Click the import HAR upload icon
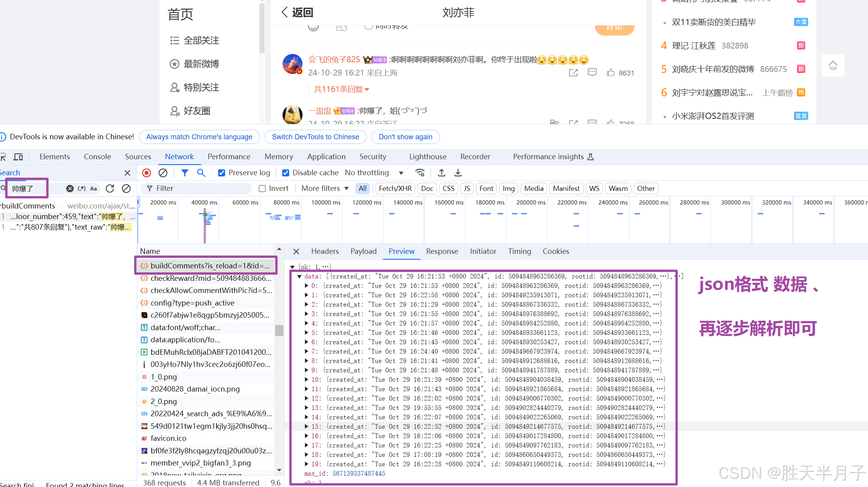Viewport: 868px width, 487px height. [442, 173]
